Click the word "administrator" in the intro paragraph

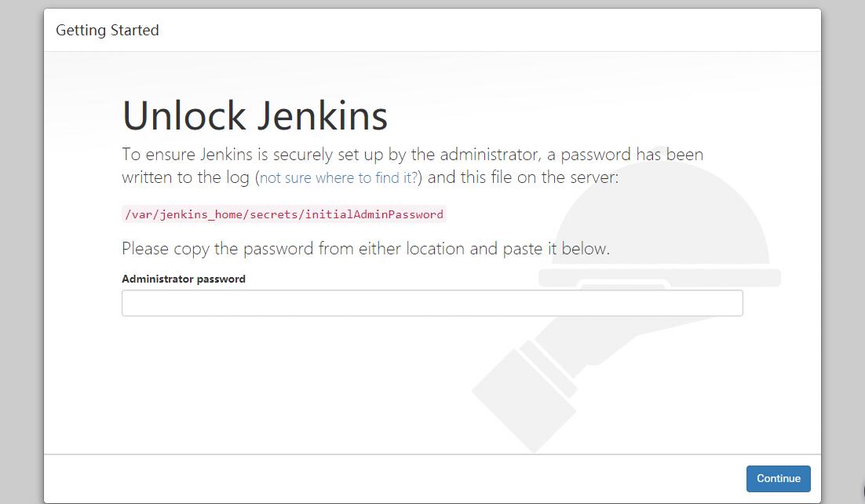[x=485, y=154]
